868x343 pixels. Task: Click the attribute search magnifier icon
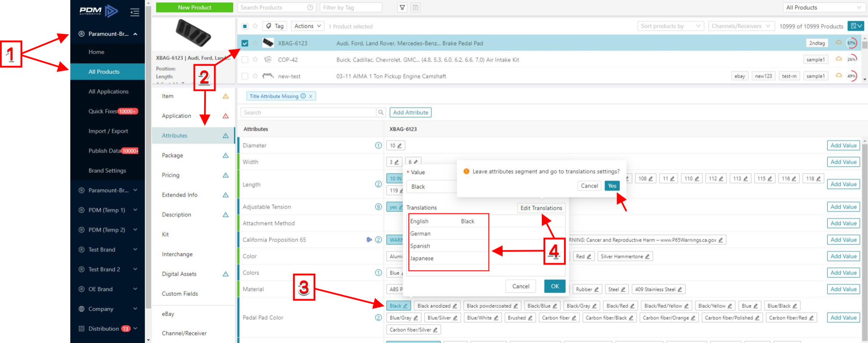381,113
